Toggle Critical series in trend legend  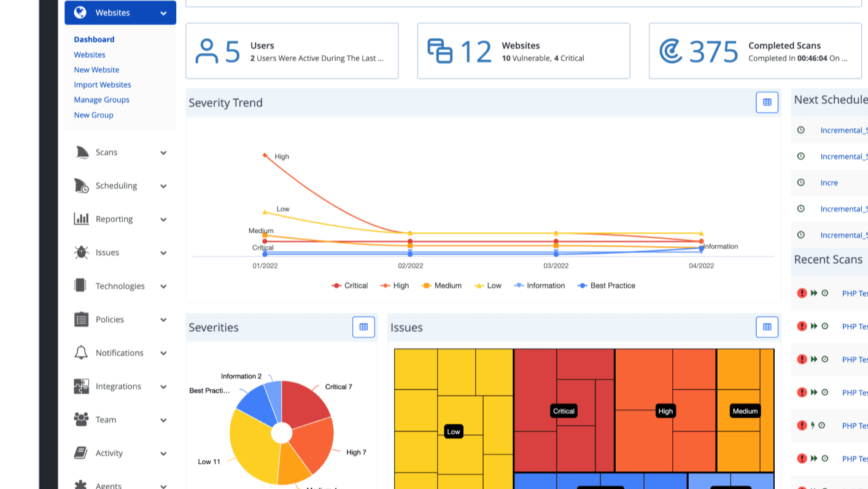tap(349, 286)
